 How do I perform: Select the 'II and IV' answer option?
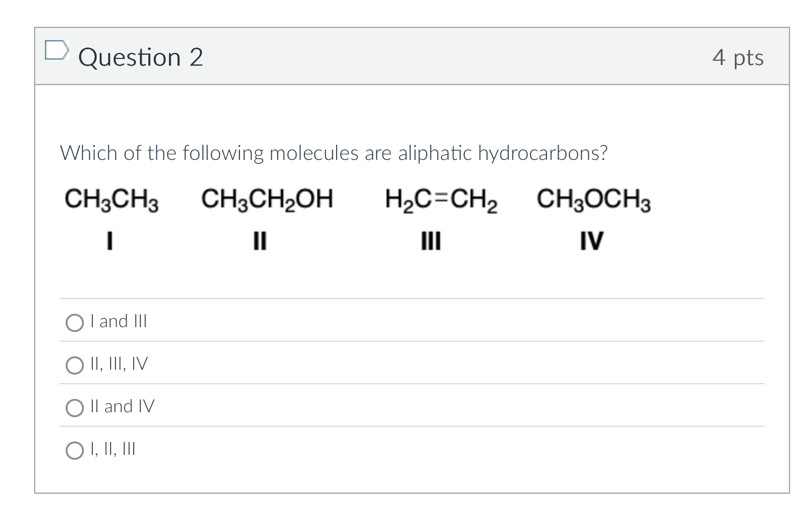[x=74, y=407]
